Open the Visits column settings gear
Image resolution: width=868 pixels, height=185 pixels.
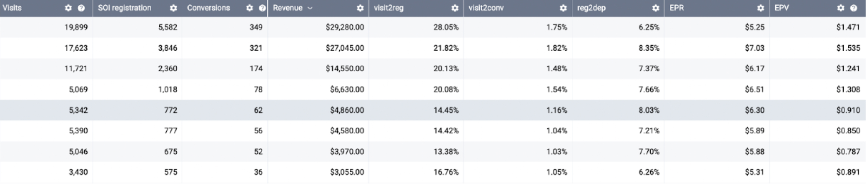[68, 8]
